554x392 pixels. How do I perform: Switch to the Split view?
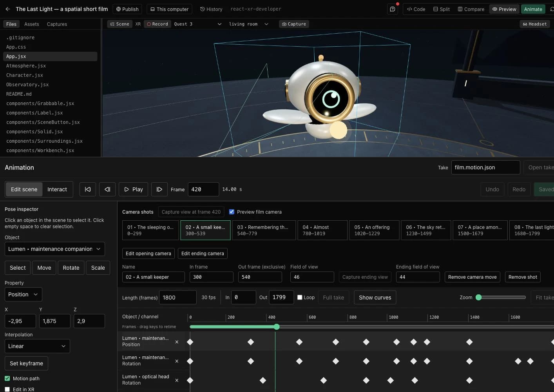point(442,9)
